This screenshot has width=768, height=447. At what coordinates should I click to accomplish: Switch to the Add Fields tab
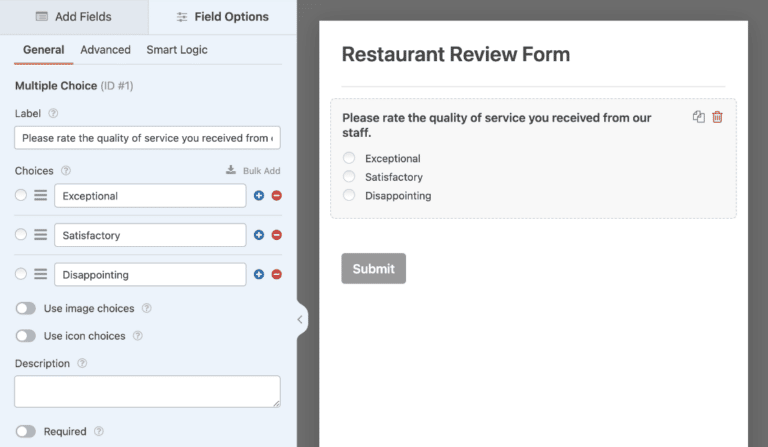pyautogui.click(x=74, y=17)
